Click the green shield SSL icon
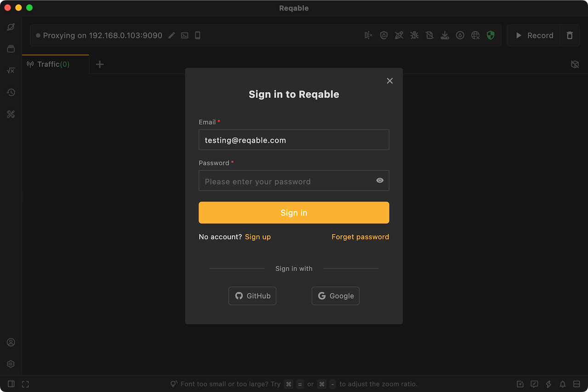 (491, 35)
